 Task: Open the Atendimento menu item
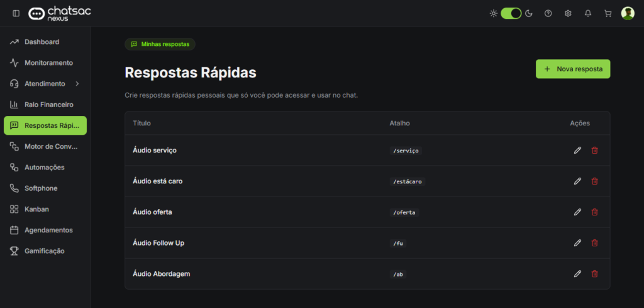45,84
